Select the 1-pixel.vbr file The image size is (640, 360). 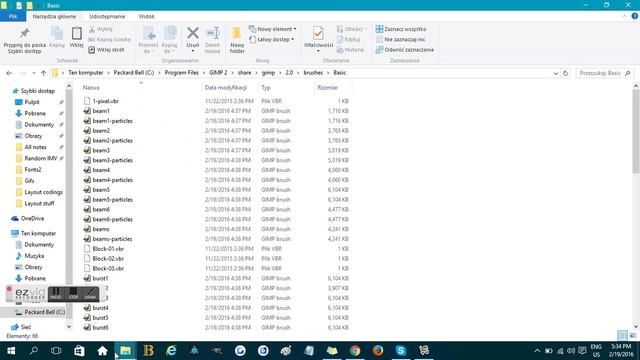pos(105,101)
